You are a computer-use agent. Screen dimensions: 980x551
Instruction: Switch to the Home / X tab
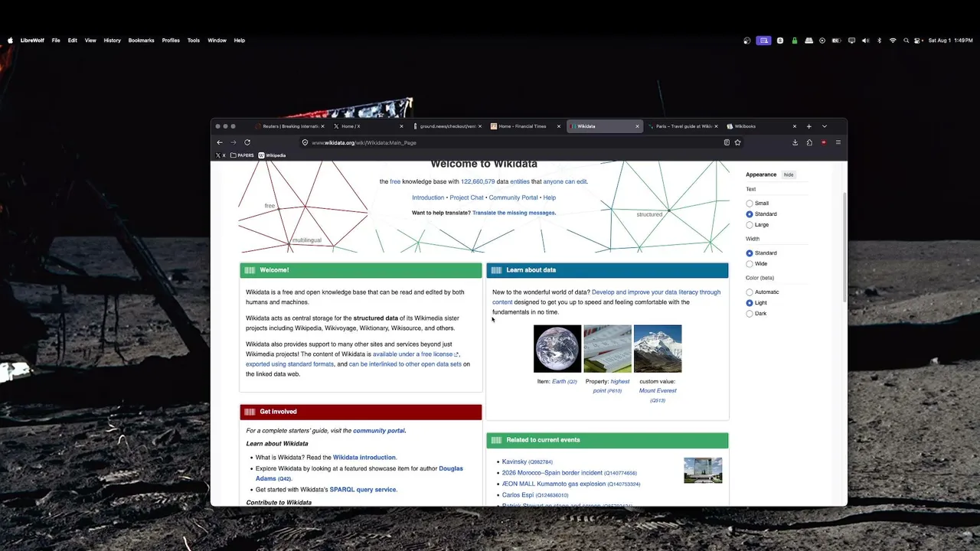point(367,126)
